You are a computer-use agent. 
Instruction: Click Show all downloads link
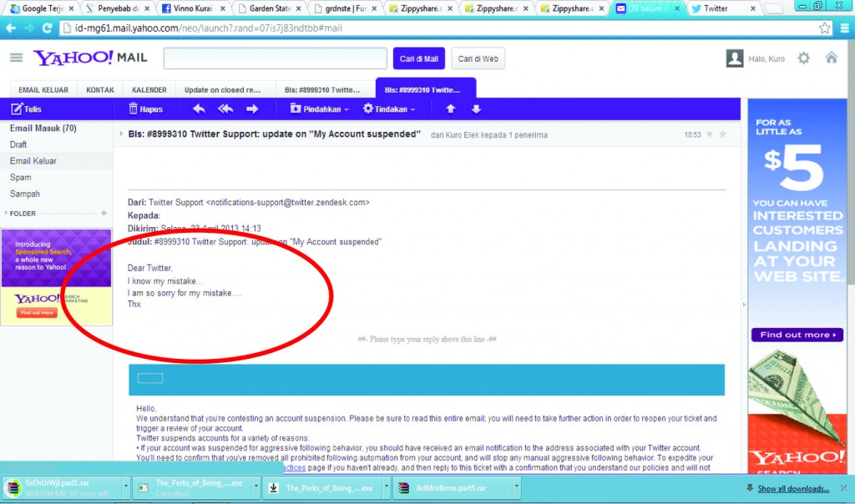793,489
